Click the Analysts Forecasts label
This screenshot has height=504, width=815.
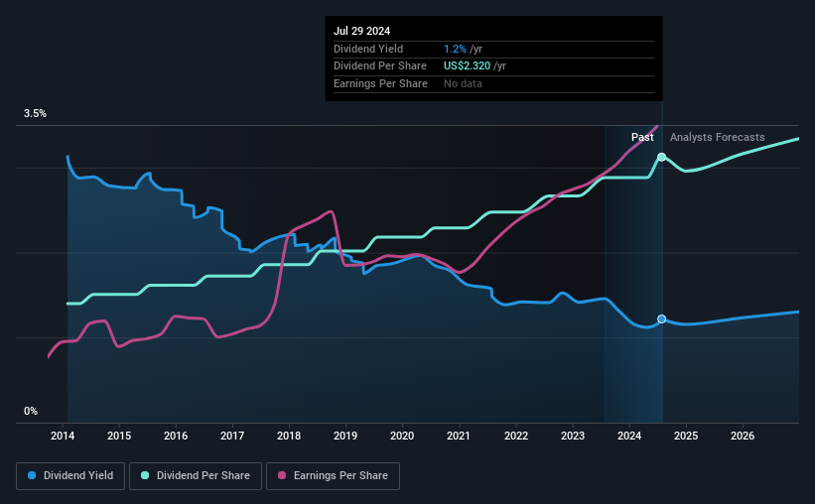pos(718,137)
